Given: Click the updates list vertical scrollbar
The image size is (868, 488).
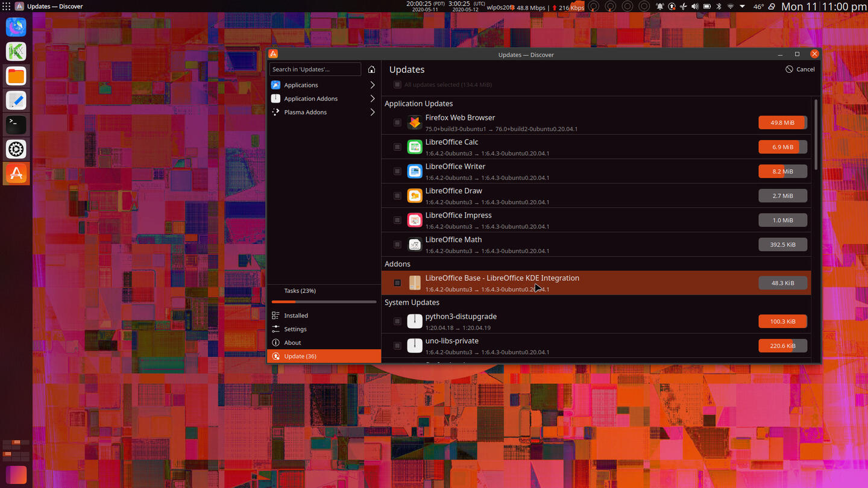Looking at the screenshot, I should tap(816, 134).
